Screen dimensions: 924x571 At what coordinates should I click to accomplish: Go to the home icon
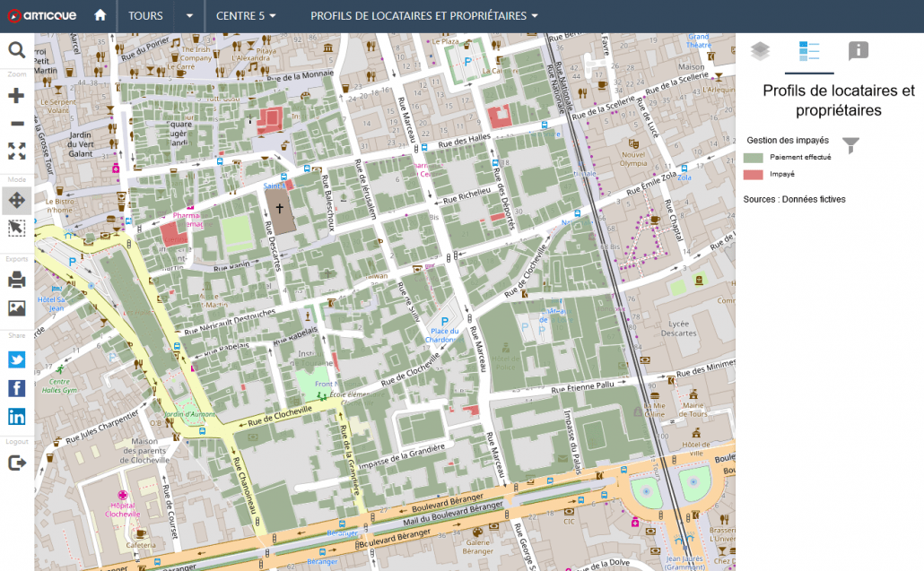pos(100,15)
